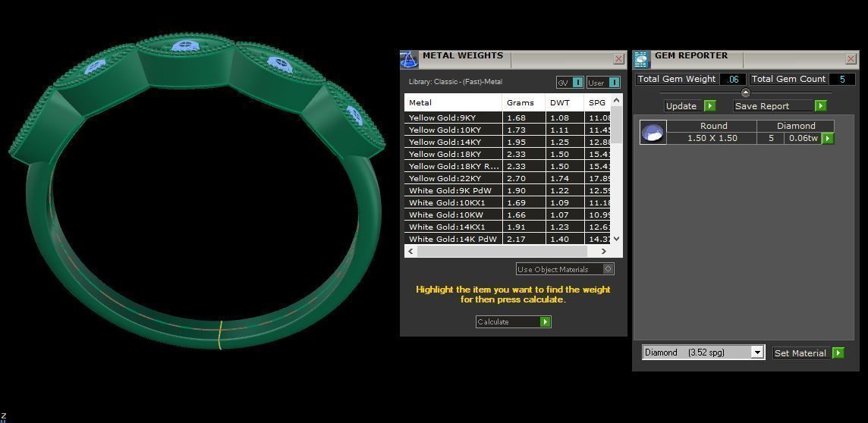Select the Yellow Gold:18KY row
The width and height of the screenshot is (868, 423).
click(508, 155)
